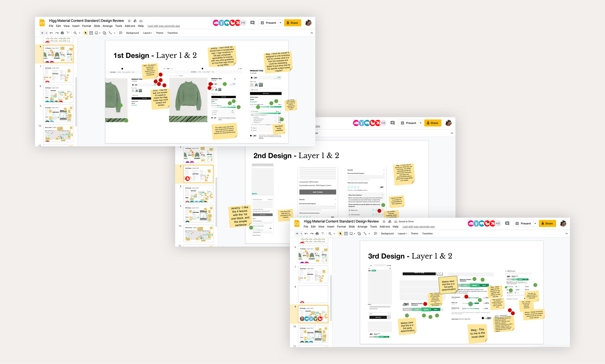Click the move-to-folder icon next to the 1st Design window title

click(135, 21)
